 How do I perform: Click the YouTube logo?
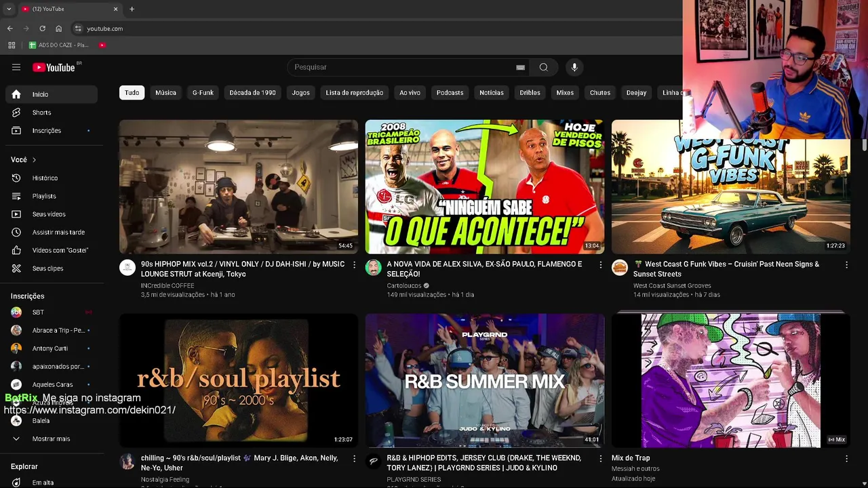tap(54, 67)
